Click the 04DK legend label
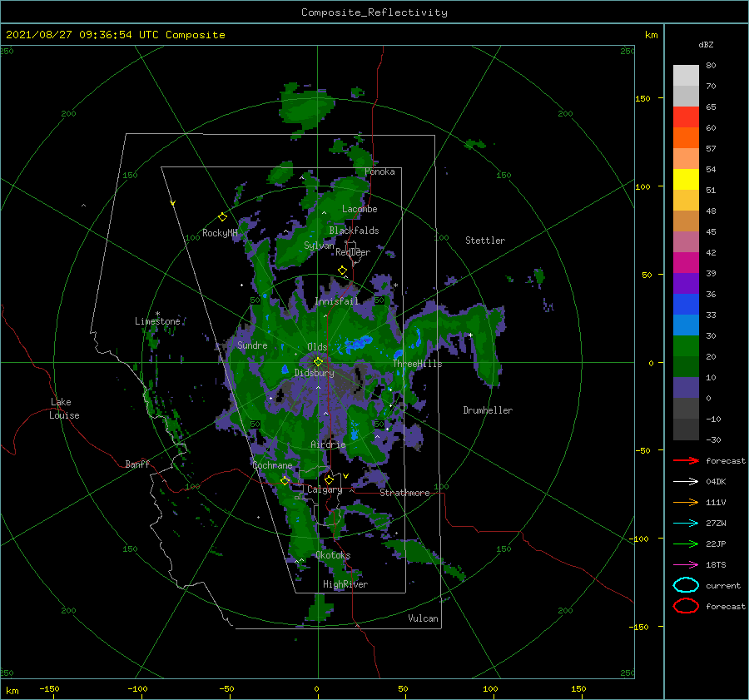The height and width of the screenshot is (700, 749). [x=716, y=481]
